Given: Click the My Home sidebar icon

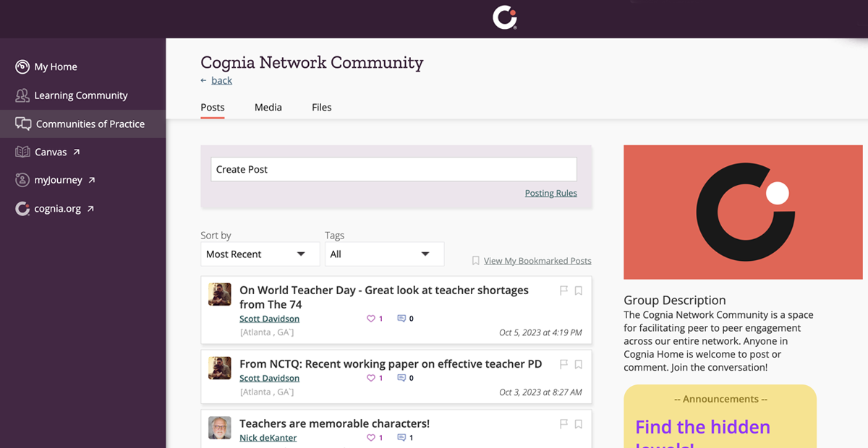Looking at the screenshot, I should (x=22, y=66).
